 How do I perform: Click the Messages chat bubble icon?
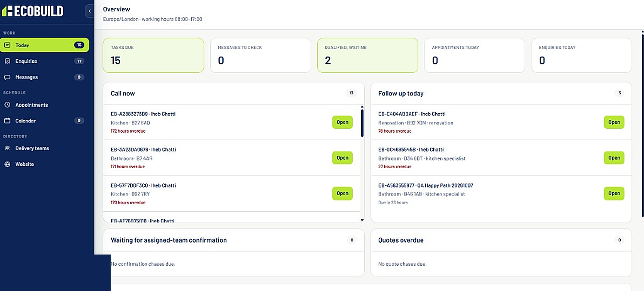tap(7, 77)
